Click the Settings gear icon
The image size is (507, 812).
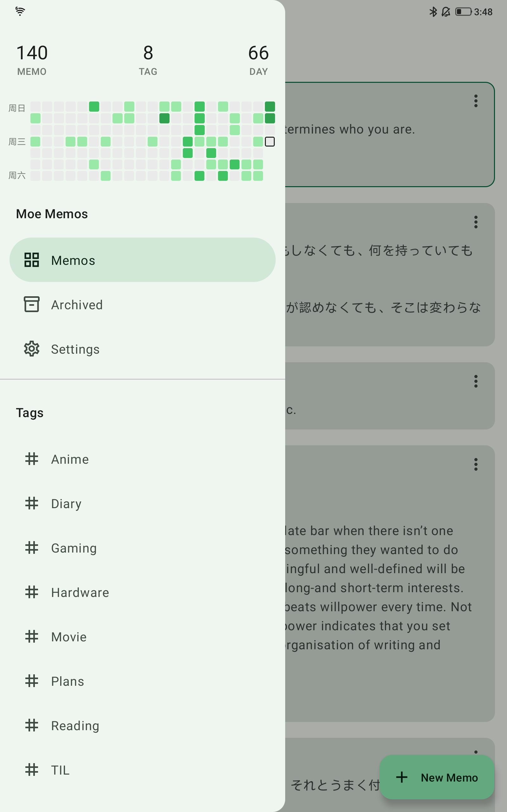pos(32,349)
